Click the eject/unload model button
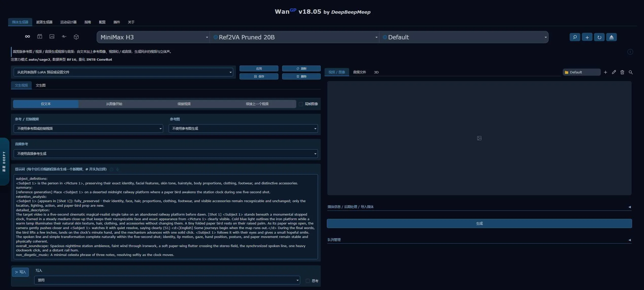This screenshot has height=290, width=644. [x=611, y=37]
